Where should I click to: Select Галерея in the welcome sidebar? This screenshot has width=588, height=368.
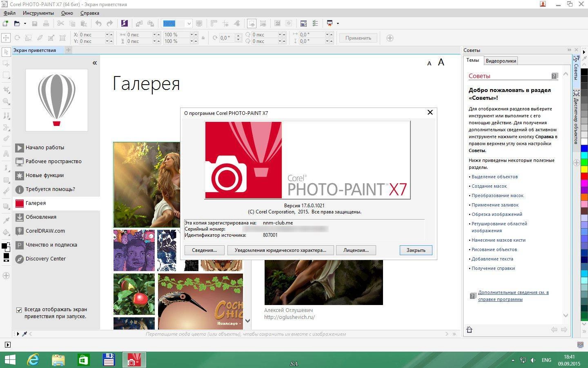point(56,203)
